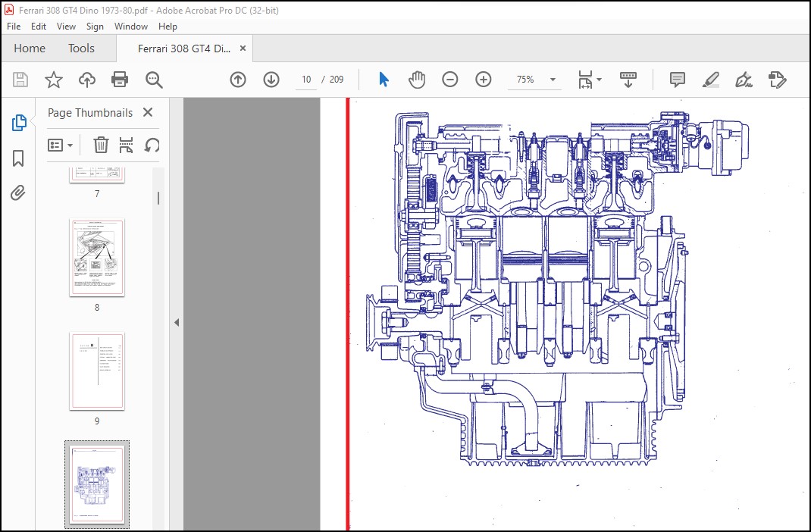Open the File menu

click(x=14, y=27)
